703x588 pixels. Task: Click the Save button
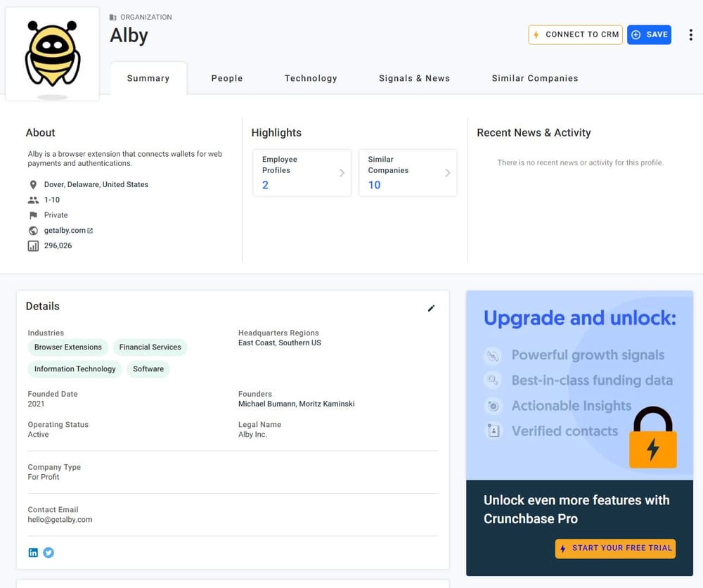click(648, 34)
